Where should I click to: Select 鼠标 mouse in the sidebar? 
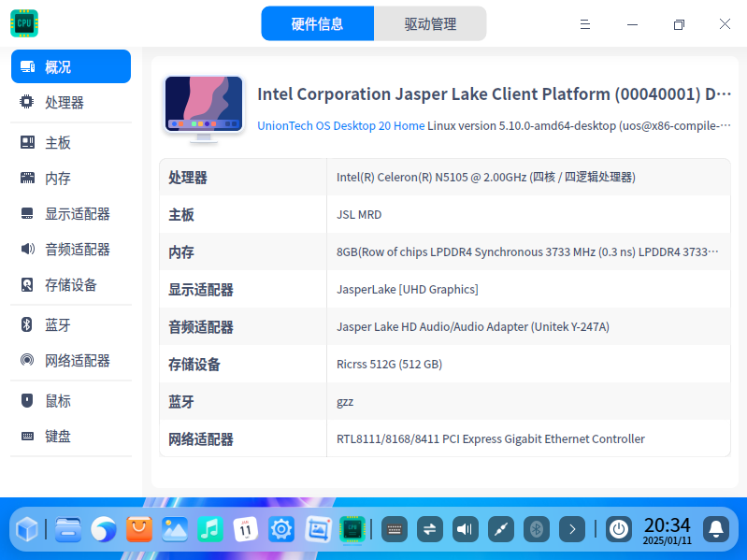(x=71, y=400)
